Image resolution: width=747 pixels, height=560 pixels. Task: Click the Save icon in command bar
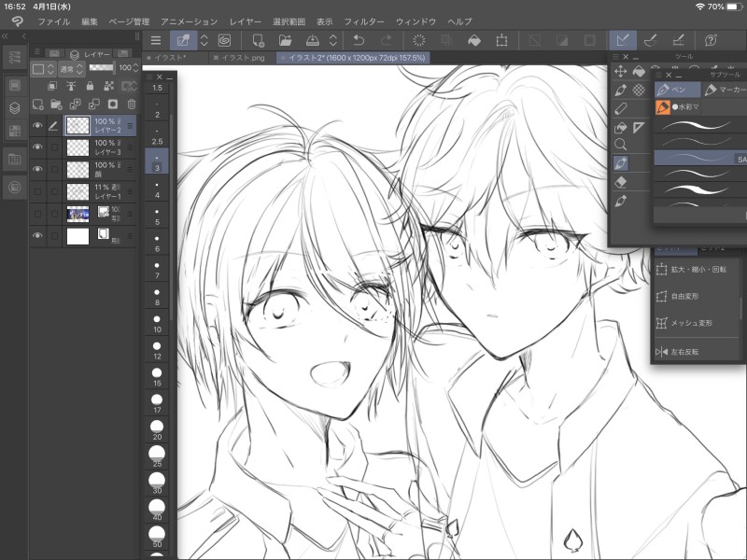pos(313,40)
